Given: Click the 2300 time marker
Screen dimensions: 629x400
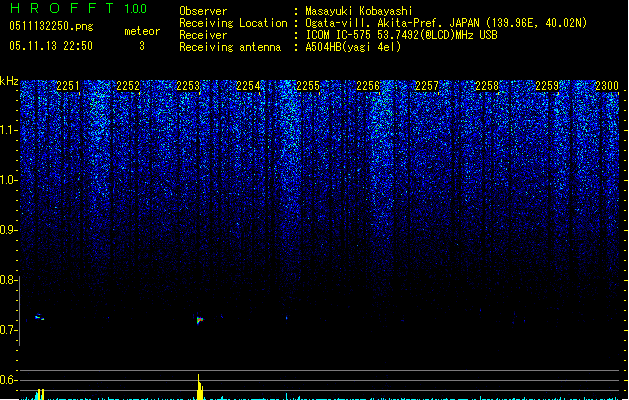Looking at the screenshot, I should tap(607, 86).
